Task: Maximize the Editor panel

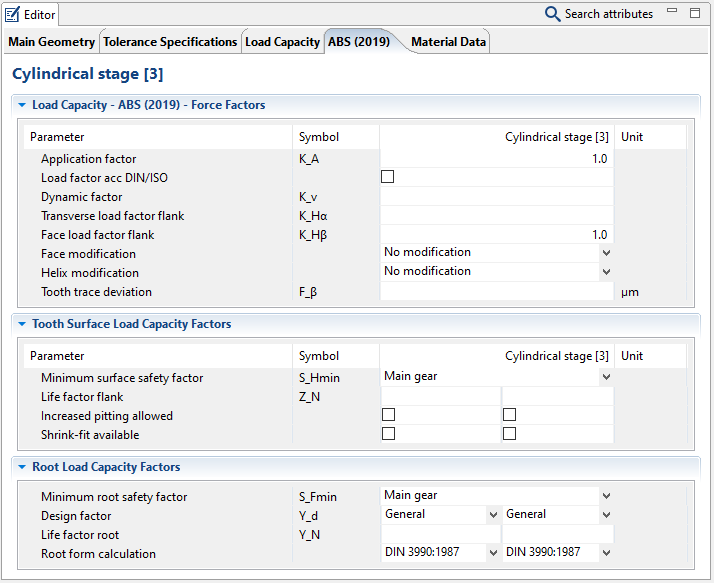Action: (x=695, y=13)
